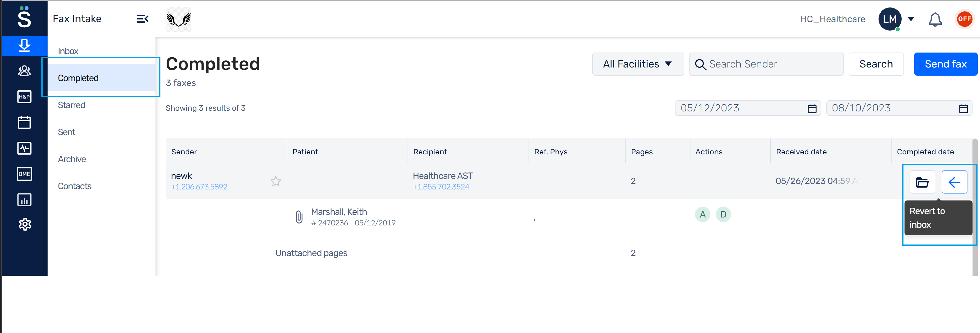Open the vitals activity monitor icon
Viewport: 980px width, 333px height.
pyautogui.click(x=24, y=148)
